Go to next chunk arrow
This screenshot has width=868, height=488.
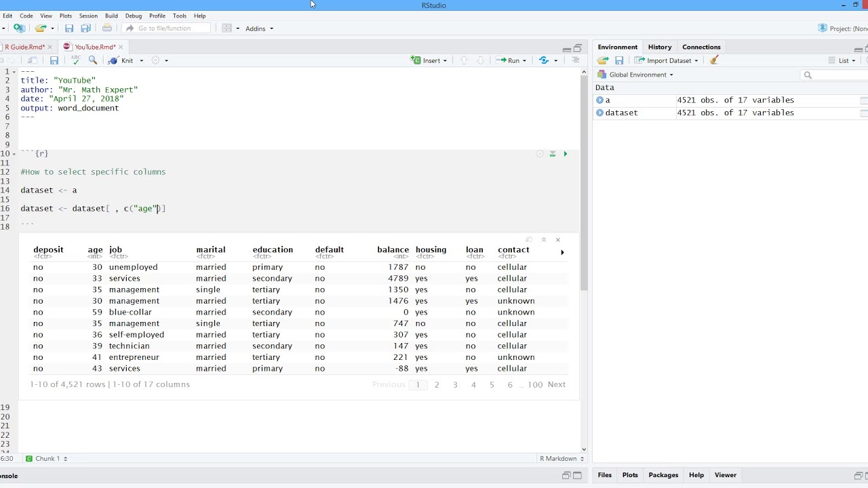pos(480,60)
